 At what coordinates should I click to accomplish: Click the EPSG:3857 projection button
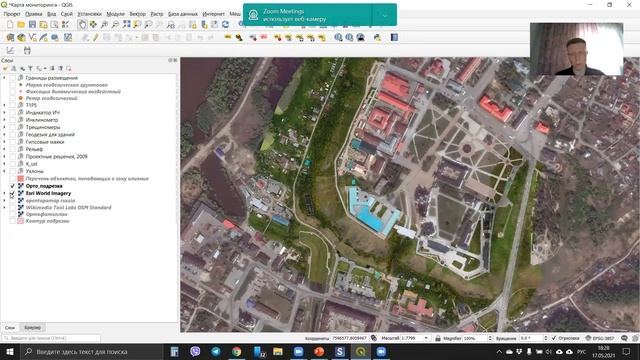[600, 338]
